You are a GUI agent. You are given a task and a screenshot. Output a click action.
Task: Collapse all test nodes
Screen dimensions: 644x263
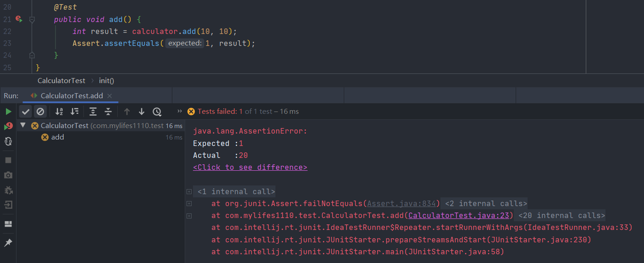click(x=108, y=112)
